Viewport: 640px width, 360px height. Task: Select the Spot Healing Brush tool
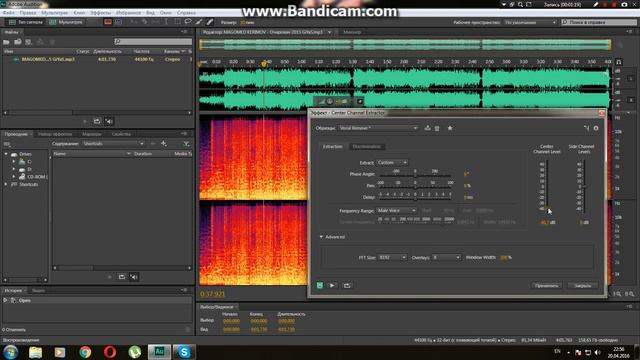click(x=210, y=22)
